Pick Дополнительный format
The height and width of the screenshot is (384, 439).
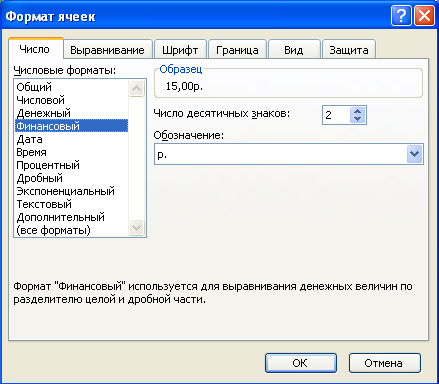point(71,217)
